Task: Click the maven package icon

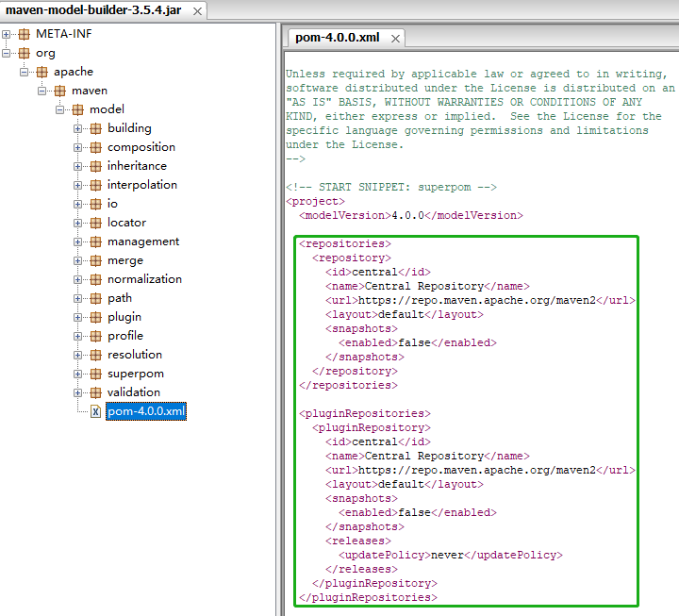Action: [60, 91]
